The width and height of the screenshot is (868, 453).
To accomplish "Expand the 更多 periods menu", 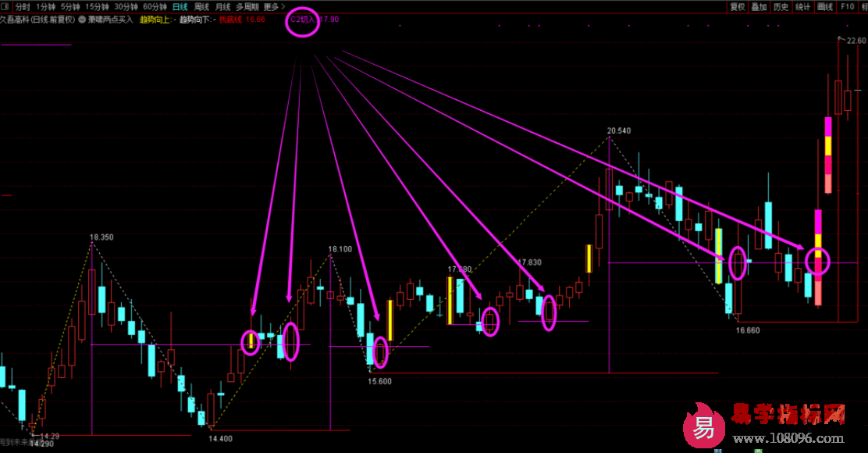I will coord(274,6).
